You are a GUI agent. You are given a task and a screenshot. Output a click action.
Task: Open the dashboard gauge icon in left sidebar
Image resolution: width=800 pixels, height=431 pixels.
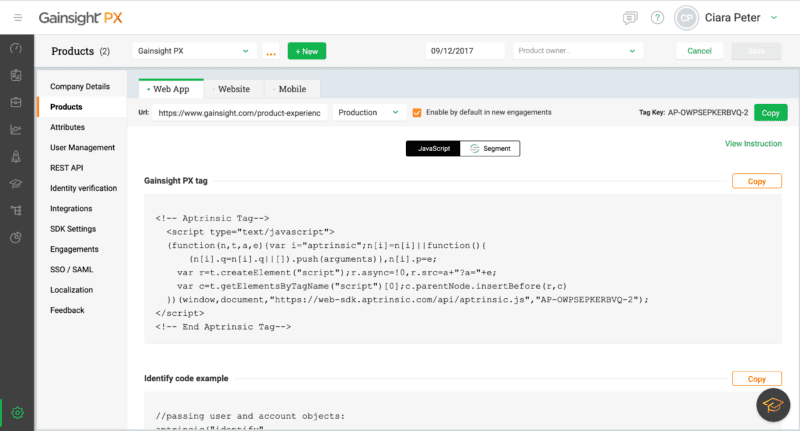16,48
